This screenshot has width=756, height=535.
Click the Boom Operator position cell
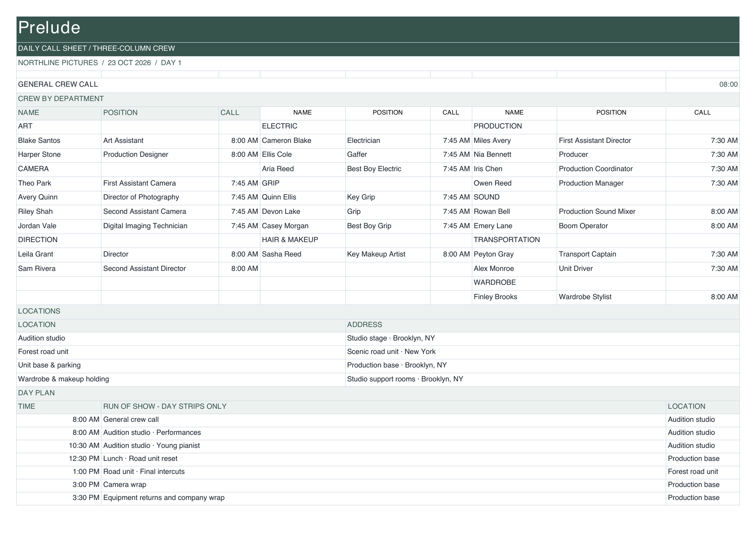(611, 226)
